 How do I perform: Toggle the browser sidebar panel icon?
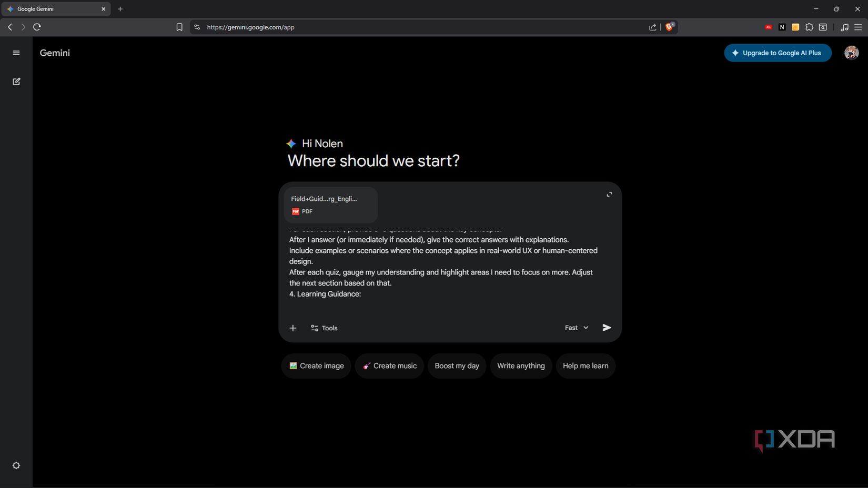coord(823,27)
